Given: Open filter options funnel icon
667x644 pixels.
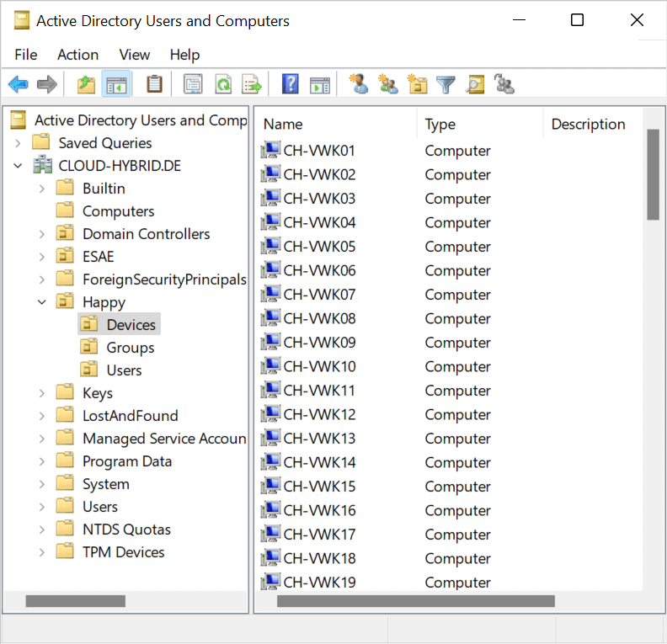Looking at the screenshot, I should tap(446, 84).
